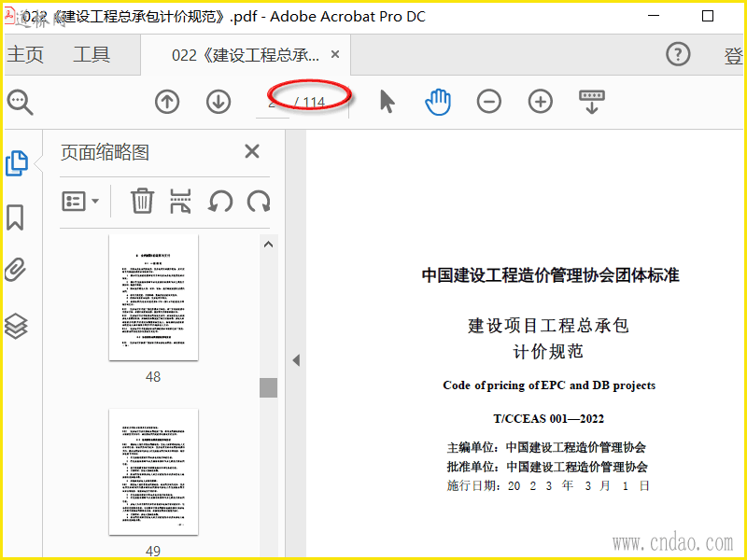Open the bookmarks sidebar panel
747x560 pixels.
pos(15,217)
